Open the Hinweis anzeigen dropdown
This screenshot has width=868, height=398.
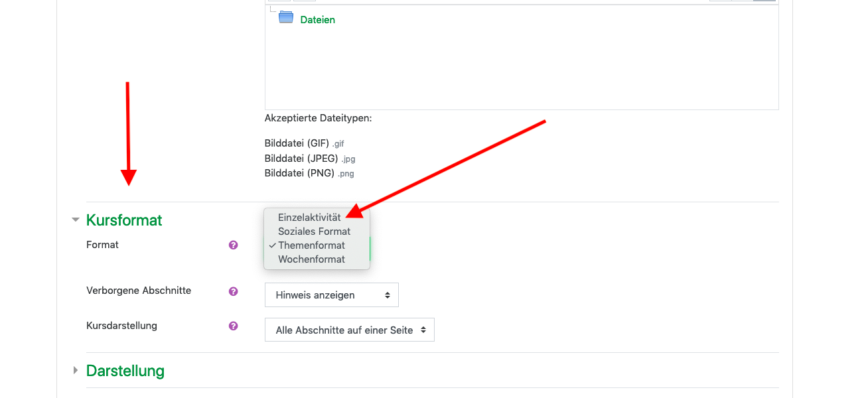[x=332, y=295]
